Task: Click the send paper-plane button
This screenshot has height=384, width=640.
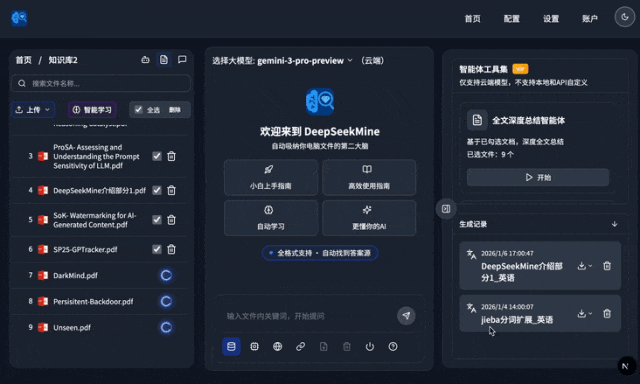Action: point(406,315)
